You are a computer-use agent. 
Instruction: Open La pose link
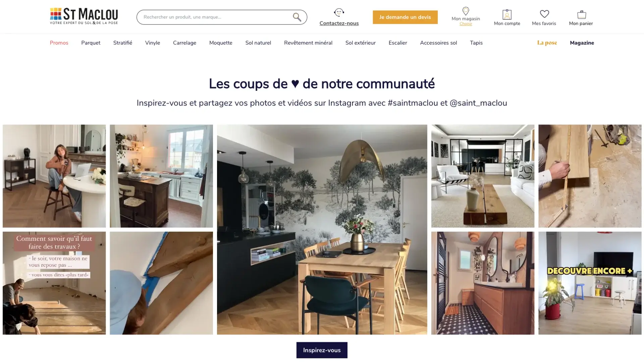pos(547,43)
